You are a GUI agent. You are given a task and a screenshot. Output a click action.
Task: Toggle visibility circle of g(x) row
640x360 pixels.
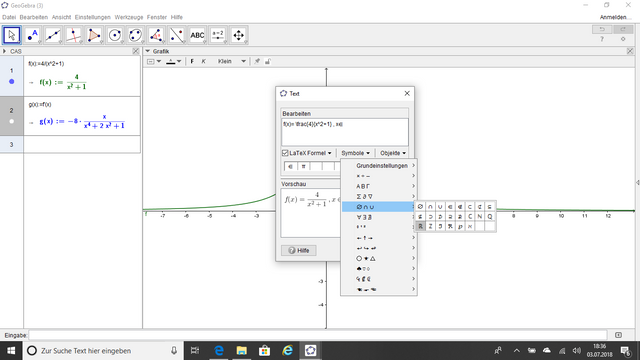tap(11, 121)
